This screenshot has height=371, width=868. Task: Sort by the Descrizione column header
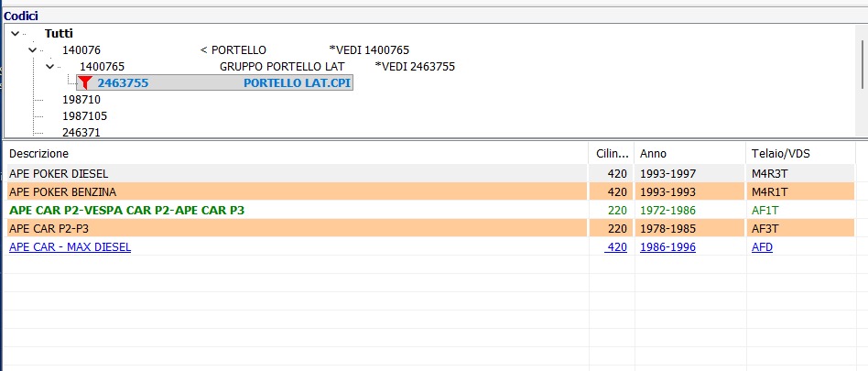pos(296,153)
